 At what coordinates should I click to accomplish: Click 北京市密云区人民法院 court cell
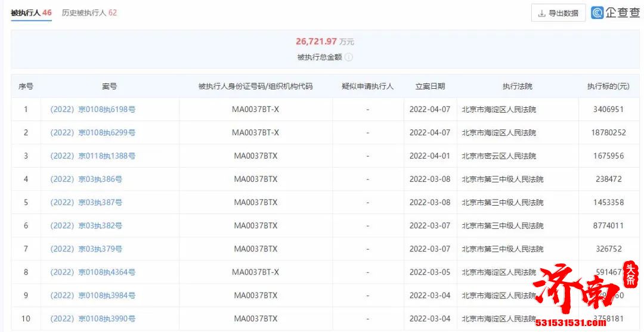pos(499,156)
